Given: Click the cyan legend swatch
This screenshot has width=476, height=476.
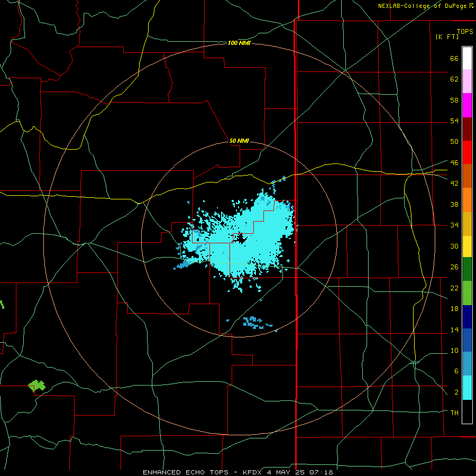Looking at the screenshot, I should [x=467, y=388].
